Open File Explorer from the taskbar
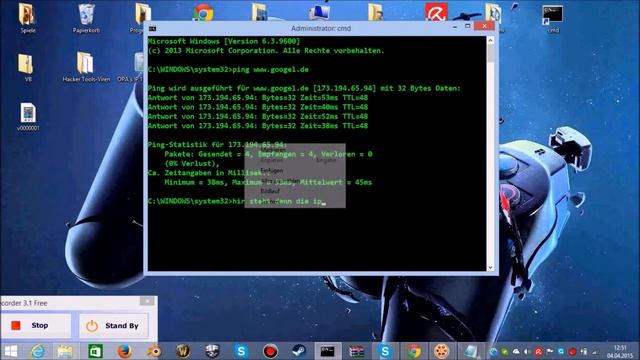Image resolution: width=640 pixels, height=360 pixels. point(65,351)
